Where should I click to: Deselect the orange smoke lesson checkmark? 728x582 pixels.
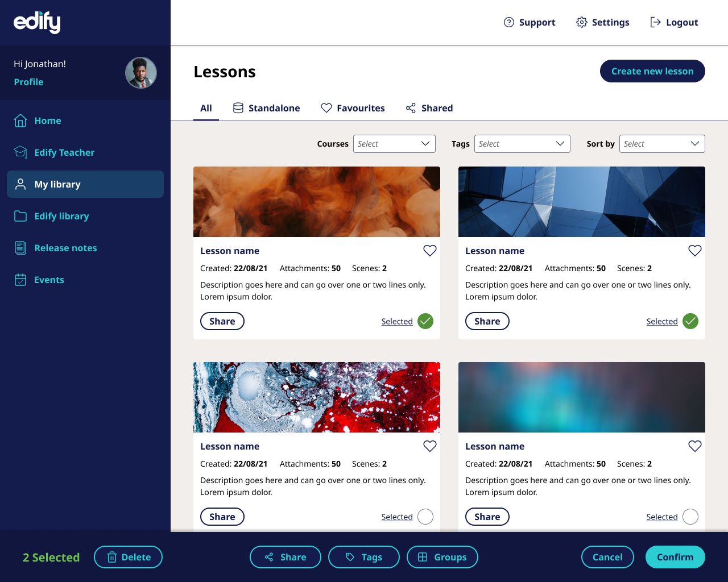coord(425,321)
